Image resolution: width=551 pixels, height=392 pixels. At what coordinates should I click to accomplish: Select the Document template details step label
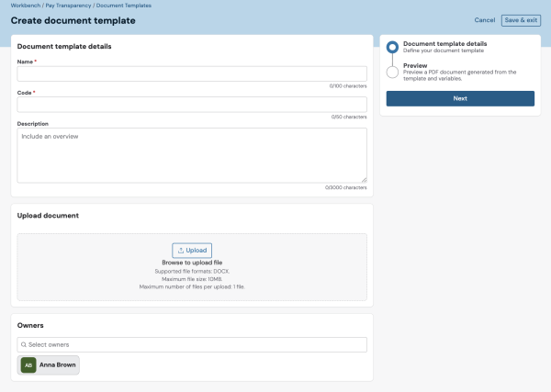[x=444, y=43]
